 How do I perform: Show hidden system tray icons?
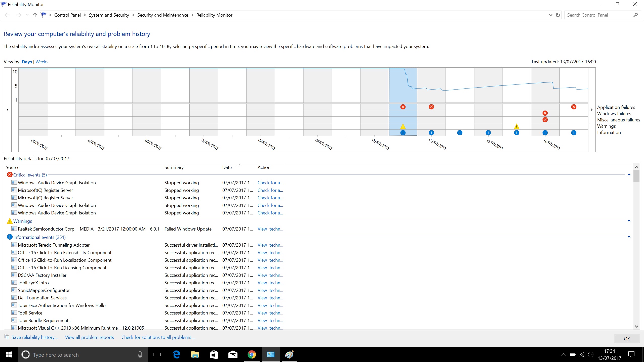(x=563, y=355)
